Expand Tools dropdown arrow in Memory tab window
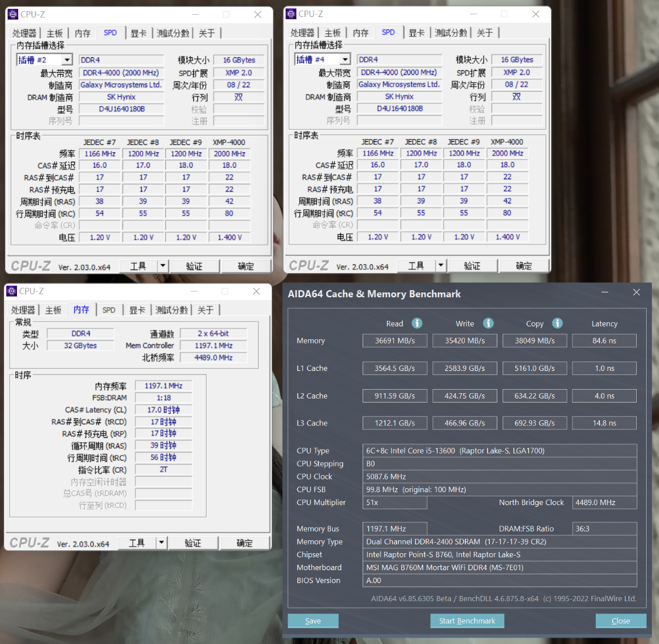The image size is (659, 644). coord(162,543)
